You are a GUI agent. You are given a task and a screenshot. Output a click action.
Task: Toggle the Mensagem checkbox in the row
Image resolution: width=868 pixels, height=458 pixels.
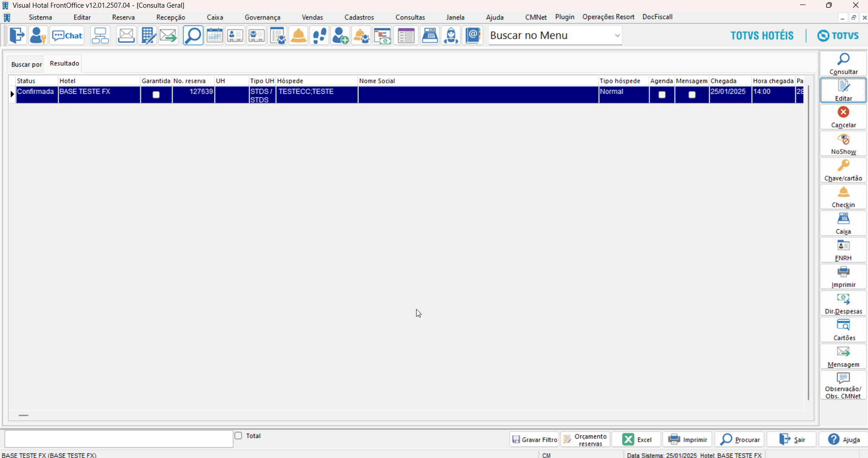(692, 95)
